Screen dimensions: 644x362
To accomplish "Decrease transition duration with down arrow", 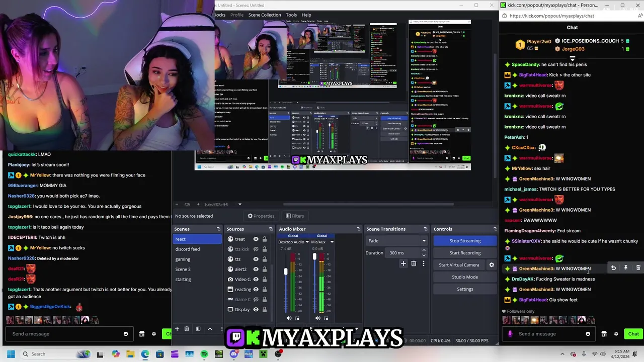I will pos(424,255).
